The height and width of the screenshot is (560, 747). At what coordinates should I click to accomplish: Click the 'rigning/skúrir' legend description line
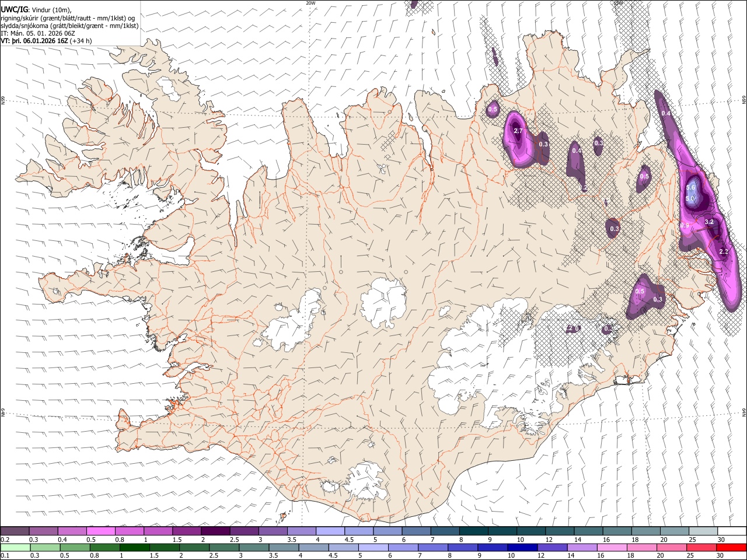68,18
